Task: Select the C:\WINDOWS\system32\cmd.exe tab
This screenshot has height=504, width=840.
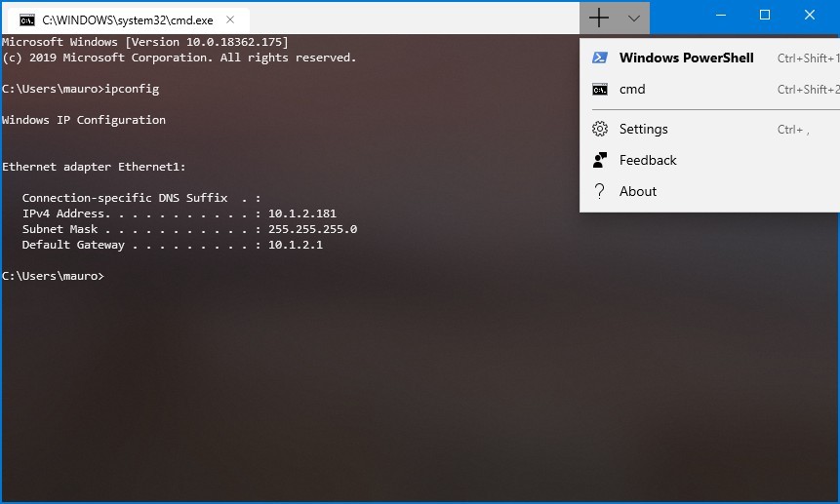Action: tap(127, 20)
